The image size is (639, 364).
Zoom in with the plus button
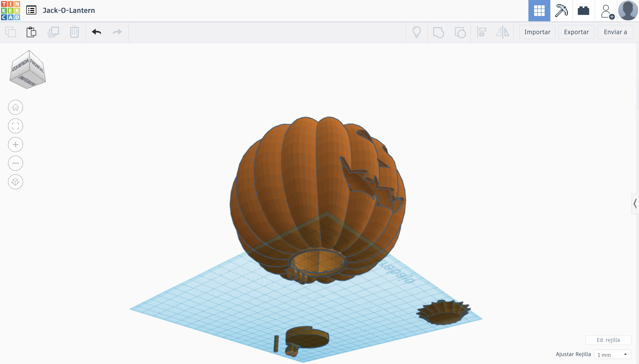16,145
